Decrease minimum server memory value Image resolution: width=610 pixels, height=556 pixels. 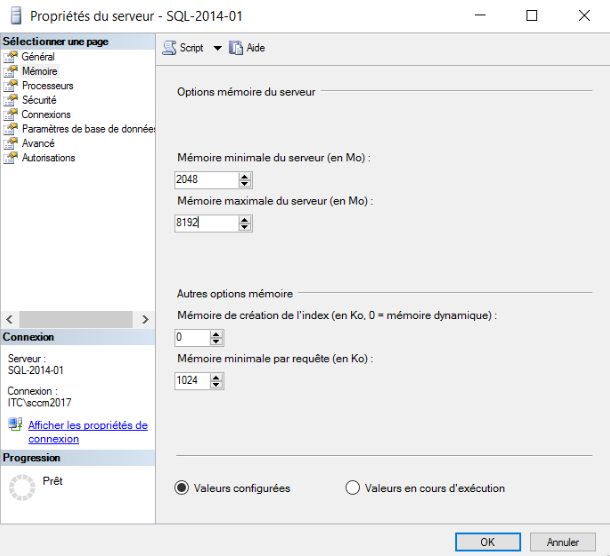click(244, 184)
